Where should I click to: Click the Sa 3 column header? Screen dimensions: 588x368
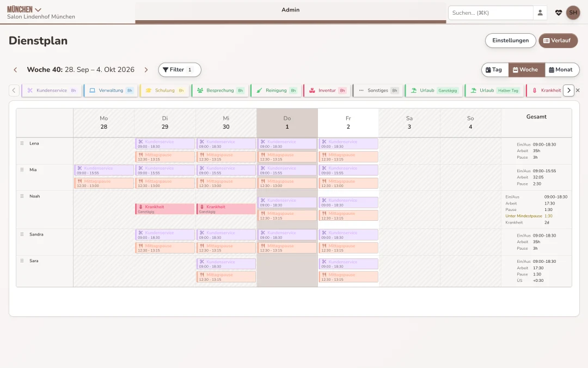point(409,123)
